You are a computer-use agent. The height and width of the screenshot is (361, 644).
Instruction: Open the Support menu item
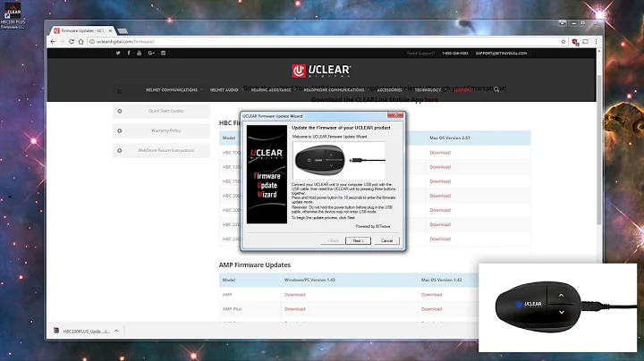[x=463, y=90]
